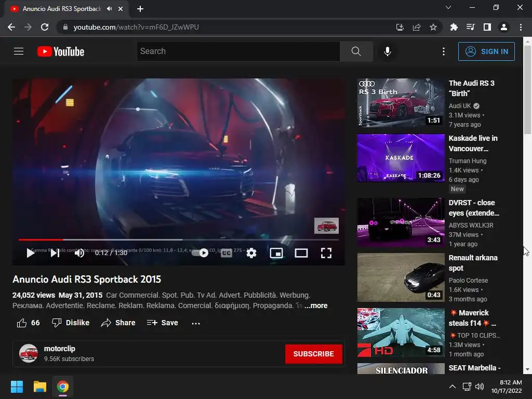The image size is (532, 399).
Task: Close the Anuncio Audi RS3 tab
Action: [121, 9]
